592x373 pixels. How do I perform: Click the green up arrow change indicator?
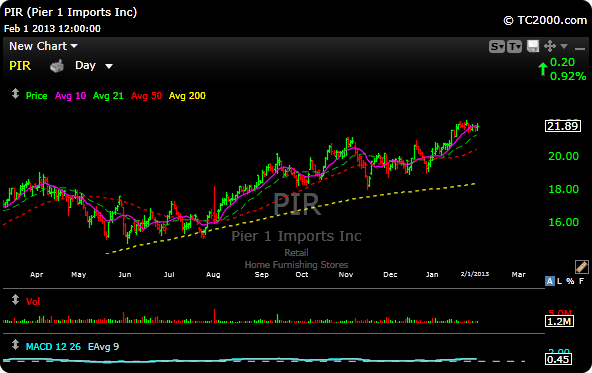click(543, 69)
